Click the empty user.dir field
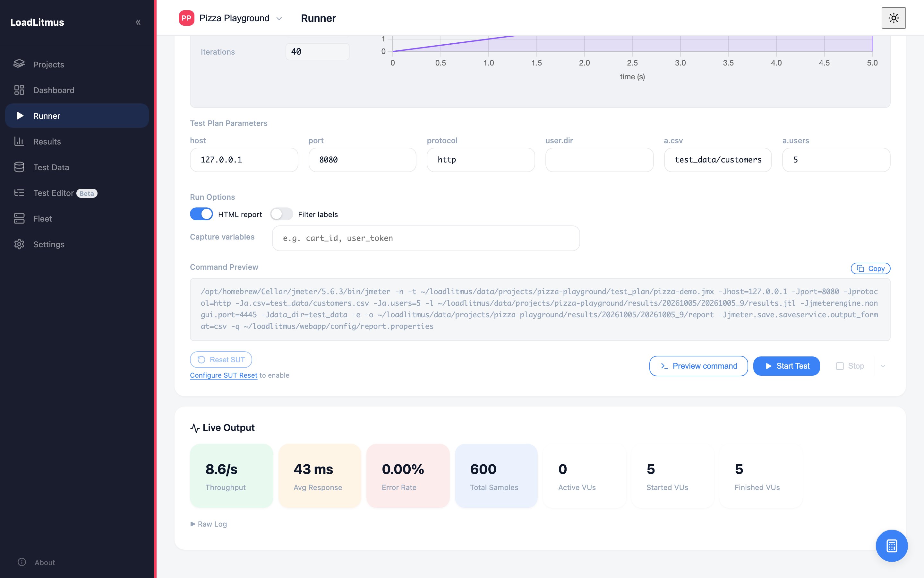 point(599,160)
